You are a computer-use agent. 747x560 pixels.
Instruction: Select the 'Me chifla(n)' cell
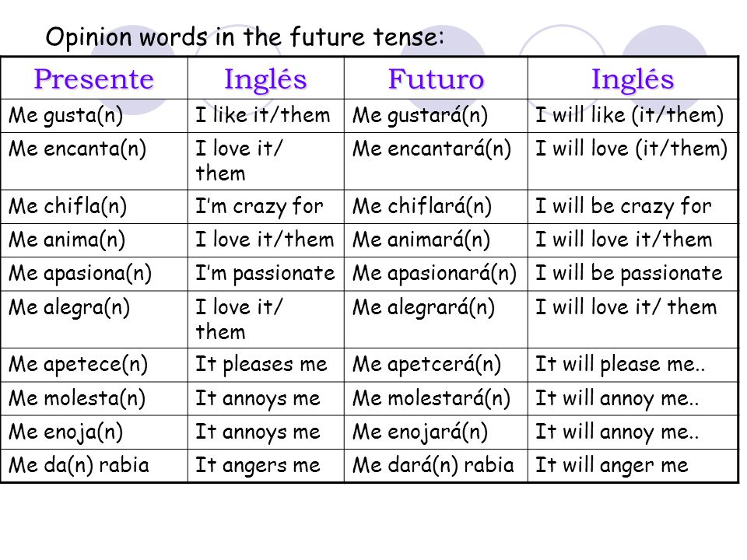tap(94, 207)
